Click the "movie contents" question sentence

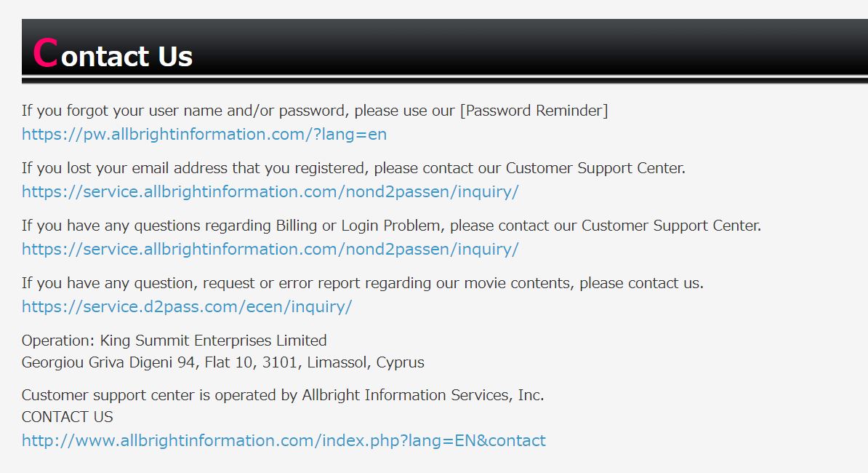coord(363,284)
